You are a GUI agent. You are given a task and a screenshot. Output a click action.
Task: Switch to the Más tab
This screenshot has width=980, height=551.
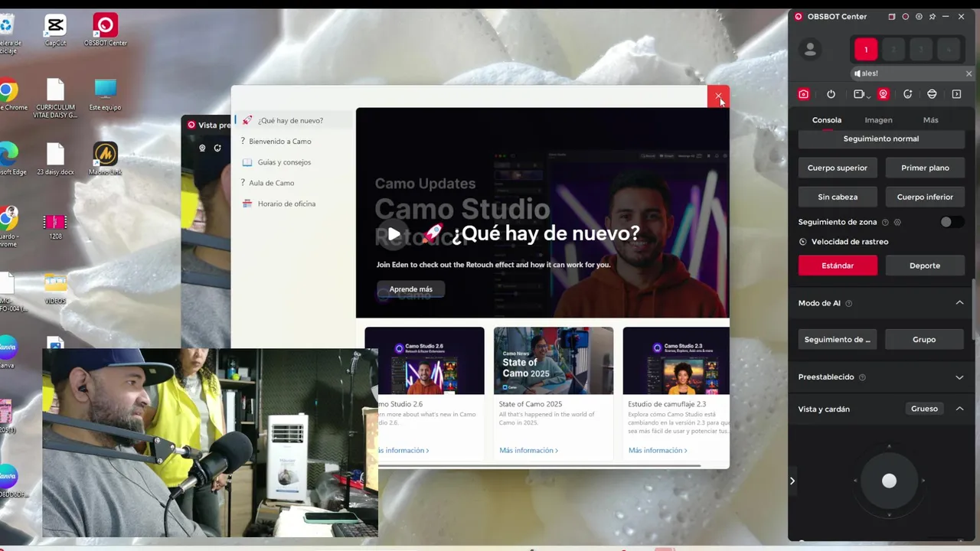(930, 120)
